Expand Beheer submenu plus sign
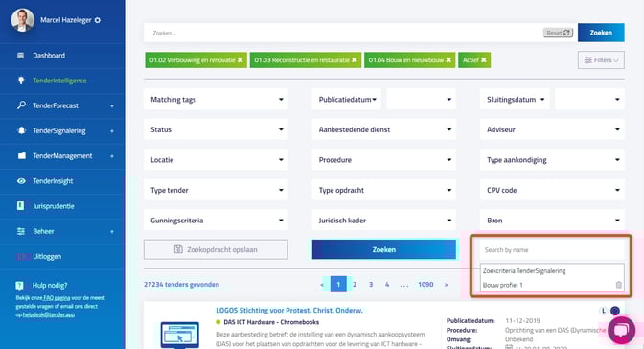 click(x=112, y=232)
